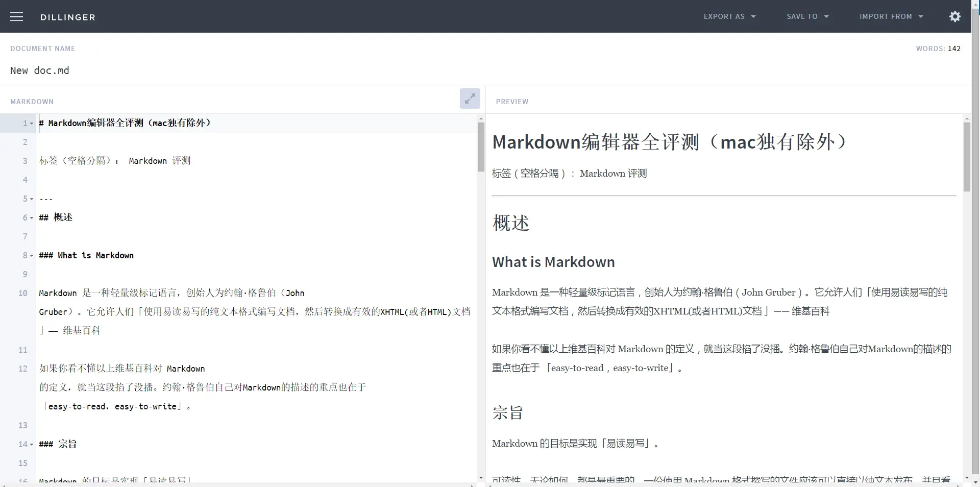This screenshot has width=980, height=487.
Task: Open the Save To dropdown
Action: tap(807, 16)
